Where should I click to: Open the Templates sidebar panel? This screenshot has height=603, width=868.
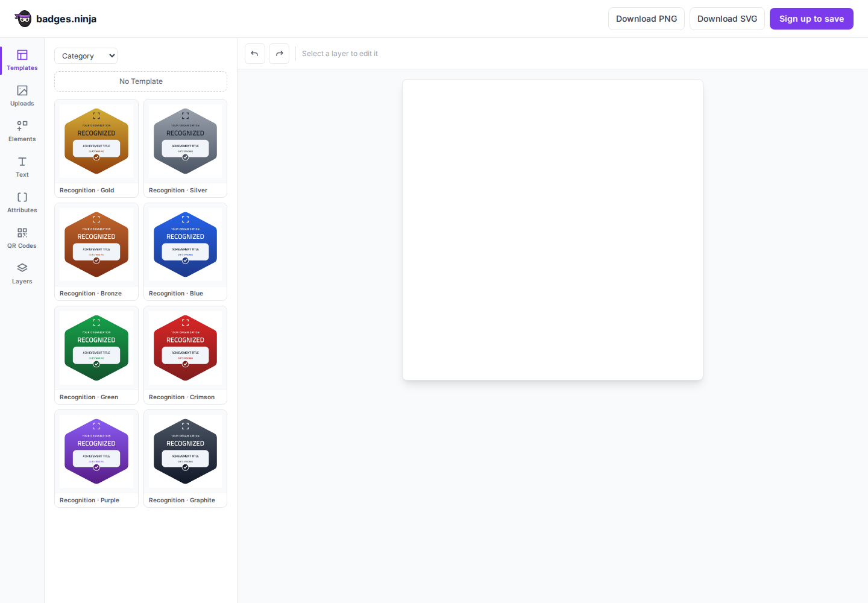point(22,60)
